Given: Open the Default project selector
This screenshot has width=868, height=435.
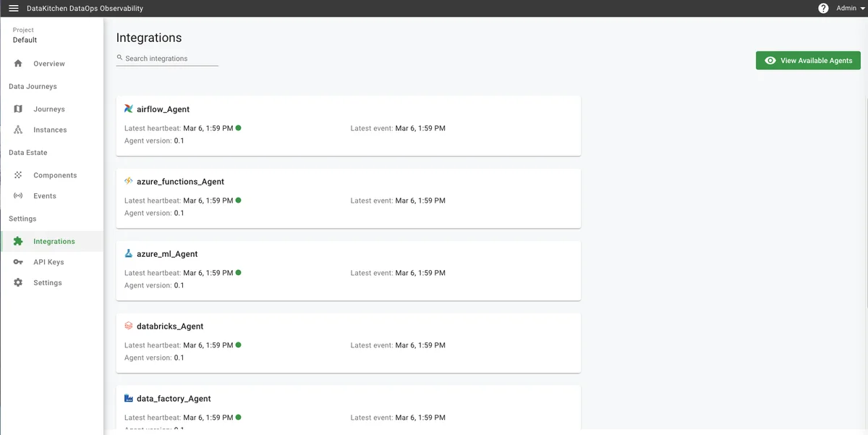Looking at the screenshot, I should 25,40.
